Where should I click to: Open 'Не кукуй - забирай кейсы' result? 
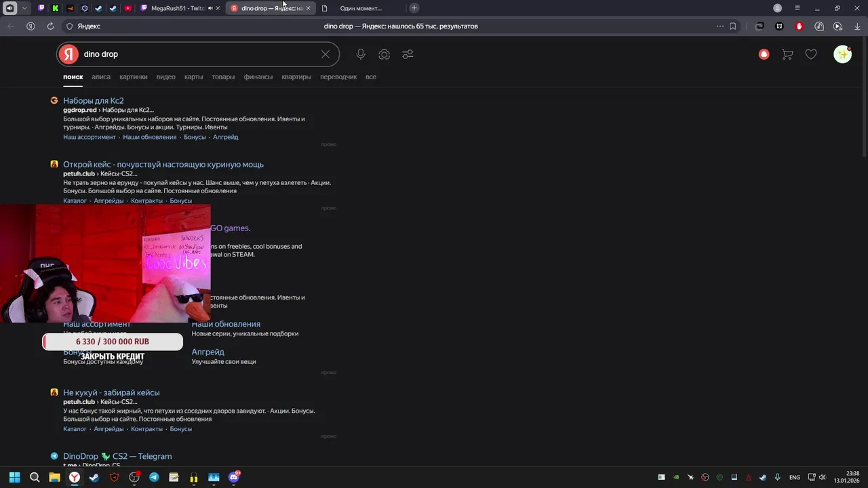click(x=111, y=392)
